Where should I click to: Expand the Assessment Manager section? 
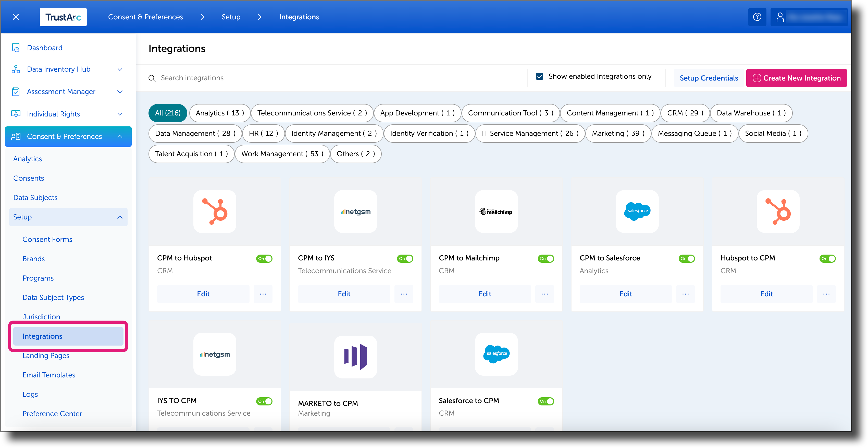click(120, 91)
